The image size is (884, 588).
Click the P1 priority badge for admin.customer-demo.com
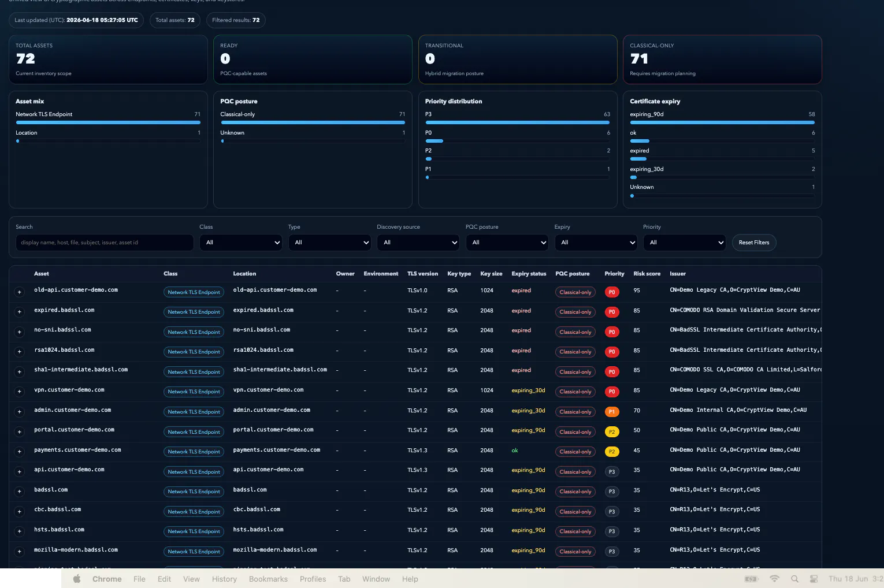tap(611, 412)
